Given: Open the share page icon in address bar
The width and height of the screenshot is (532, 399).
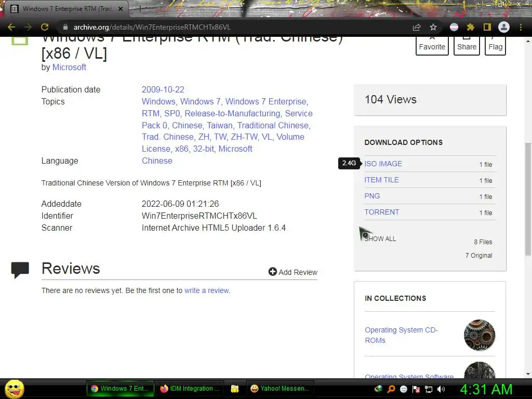Looking at the screenshot, I should pos(417,27).
